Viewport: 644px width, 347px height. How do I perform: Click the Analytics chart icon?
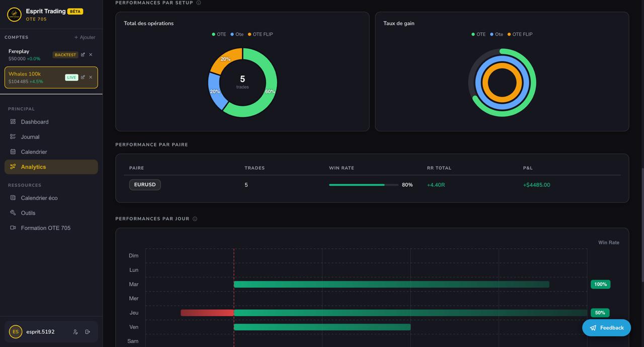point(13,167)
